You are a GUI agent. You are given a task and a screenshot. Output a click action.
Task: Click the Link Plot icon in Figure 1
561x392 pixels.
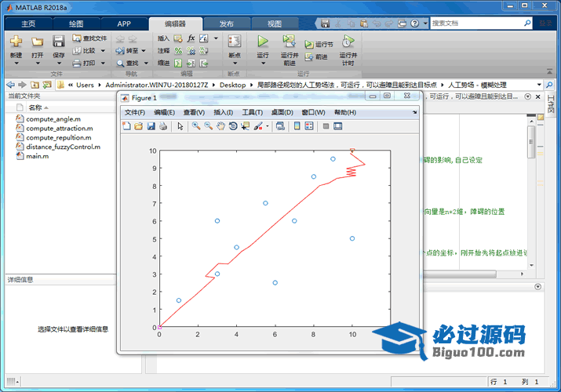(x=280, y=126)
